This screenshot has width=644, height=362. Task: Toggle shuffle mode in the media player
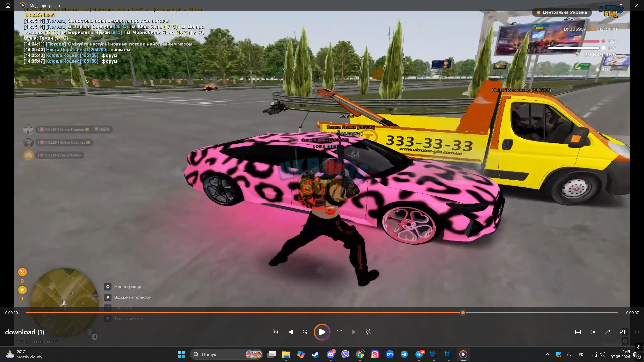276,332
